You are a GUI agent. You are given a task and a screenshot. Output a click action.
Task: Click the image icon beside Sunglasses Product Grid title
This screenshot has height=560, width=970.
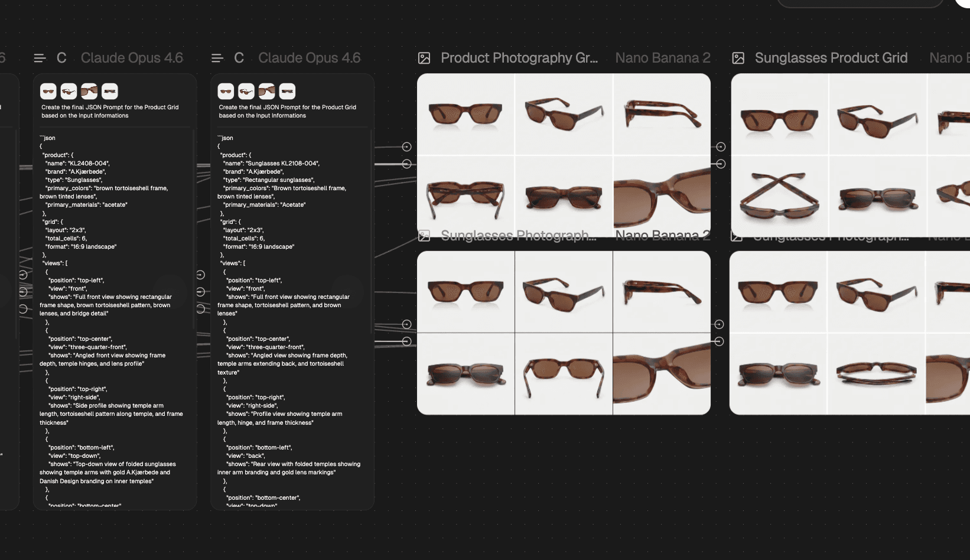pyautogui.click(x=738, y=58)
